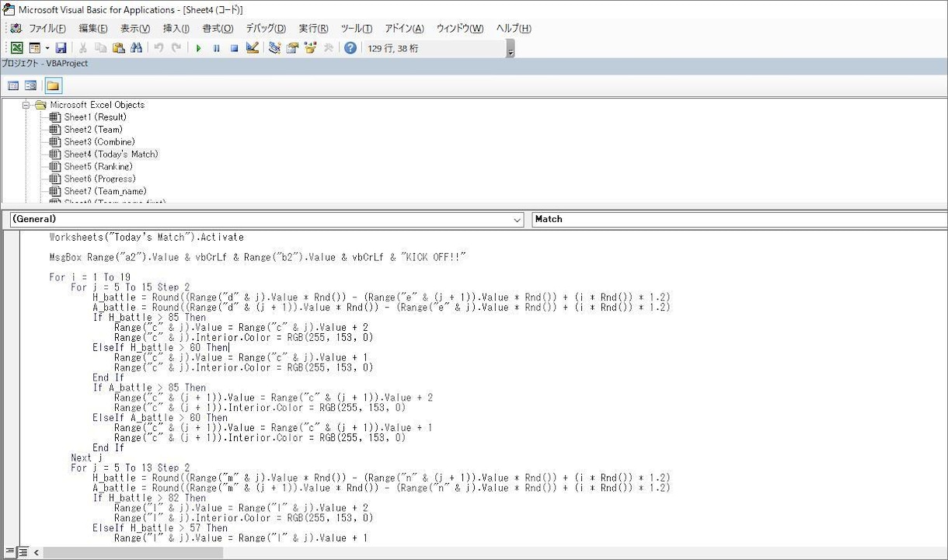Click the code window horizontal scrollbar thumb
This screenshot has width=948, height=560.
point(133,553)
